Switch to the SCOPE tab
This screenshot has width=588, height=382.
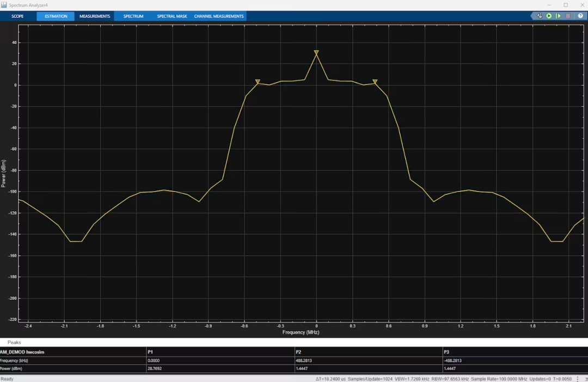17,16
